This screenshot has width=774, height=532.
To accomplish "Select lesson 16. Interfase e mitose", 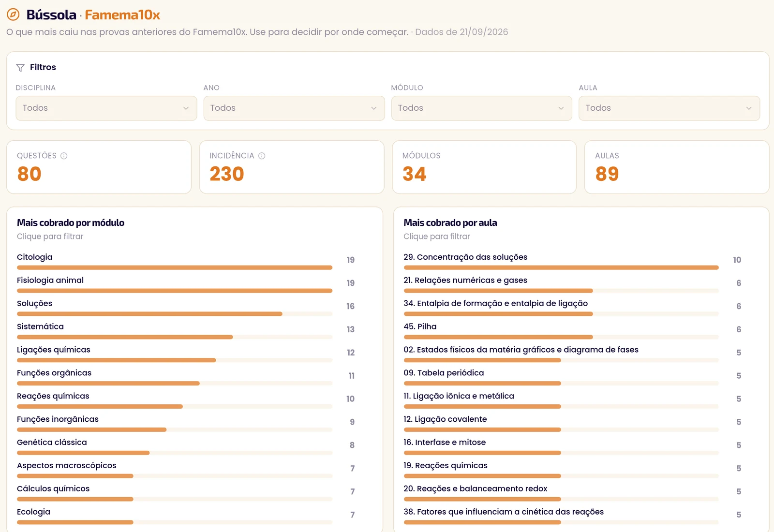I will pos(573,446).
